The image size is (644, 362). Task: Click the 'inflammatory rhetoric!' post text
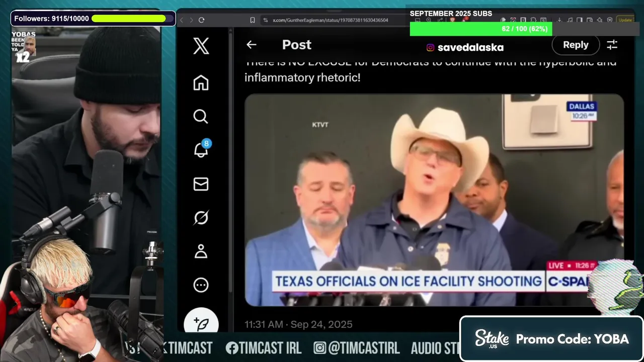302,78
